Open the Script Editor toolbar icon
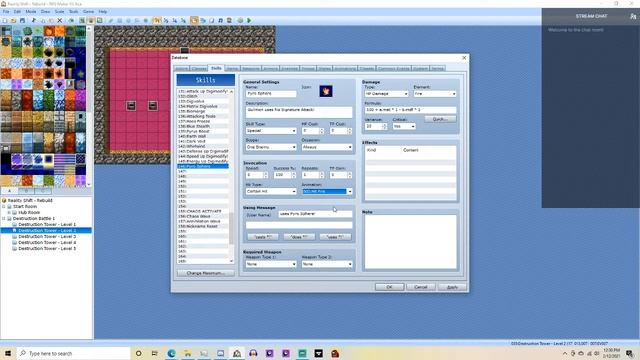 point(211,20)
